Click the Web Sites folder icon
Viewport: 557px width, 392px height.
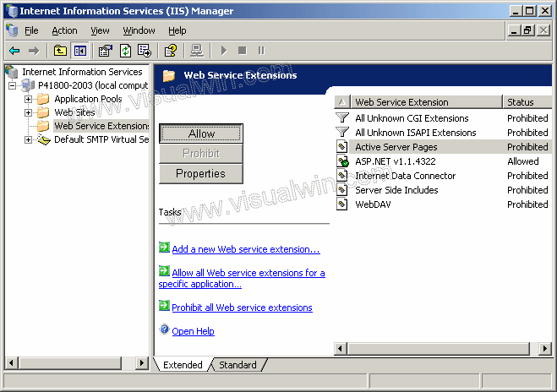pos(43,112)
